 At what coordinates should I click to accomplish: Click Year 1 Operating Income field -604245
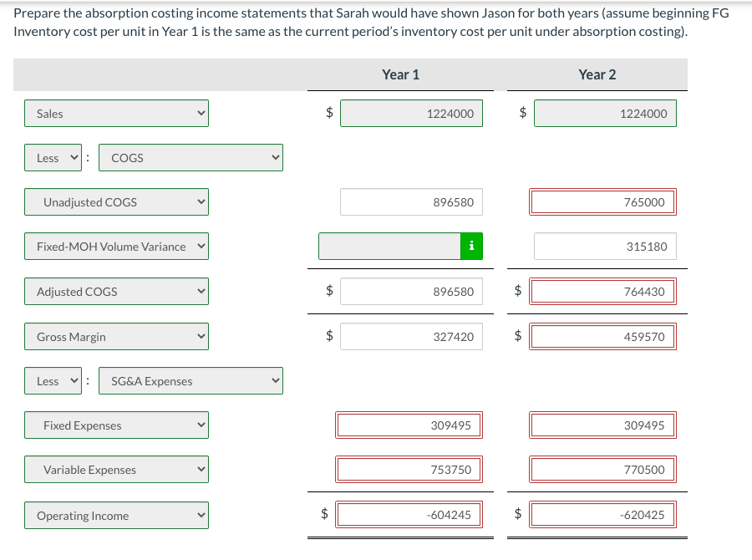click(x=409, y=514)
